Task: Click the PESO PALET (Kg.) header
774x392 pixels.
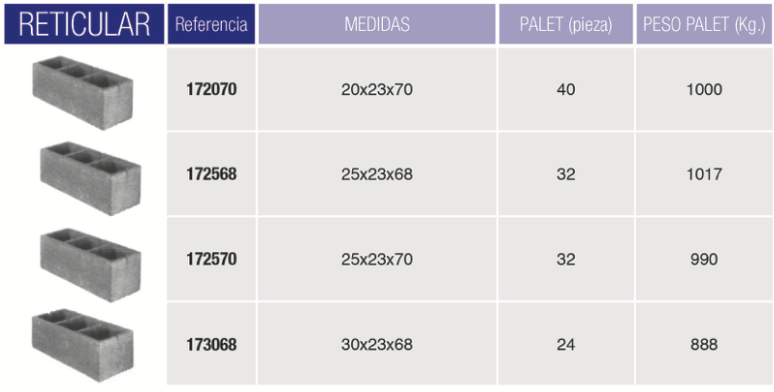Action: tap(704, 24)
